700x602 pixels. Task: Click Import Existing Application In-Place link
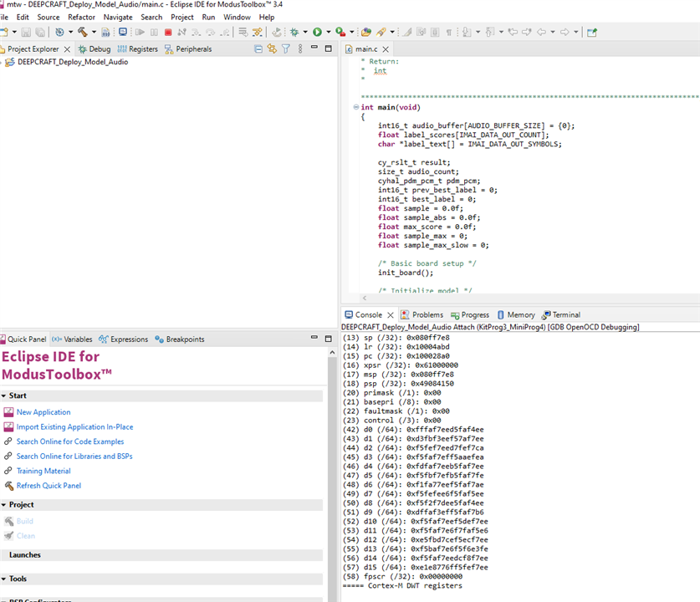[x=74, y=427]
